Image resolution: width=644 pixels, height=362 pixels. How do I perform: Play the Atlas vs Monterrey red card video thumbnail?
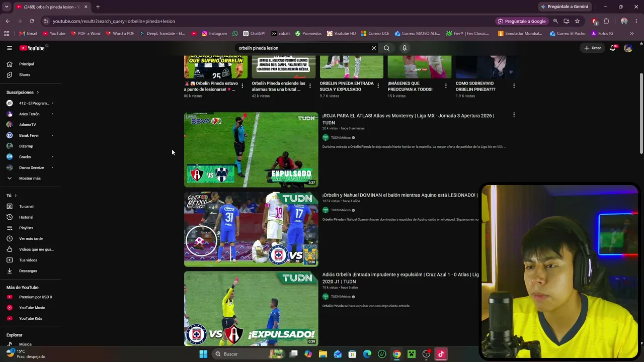[x=251, y=150]
